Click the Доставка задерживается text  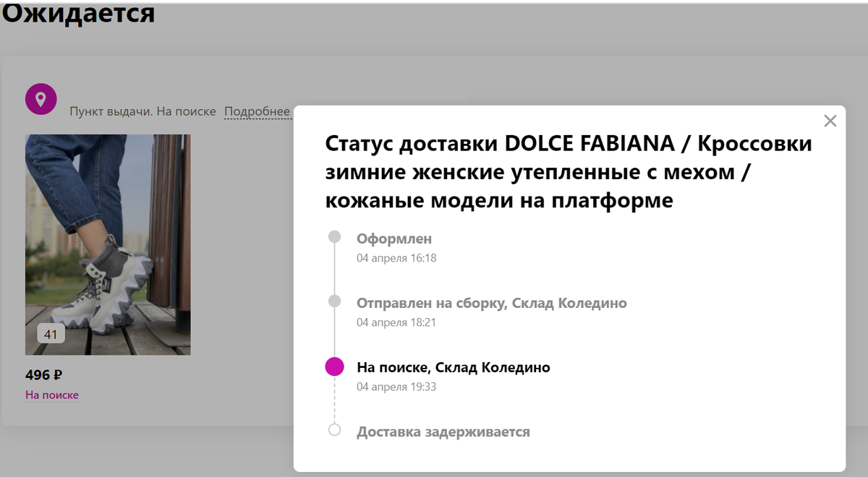443,431
